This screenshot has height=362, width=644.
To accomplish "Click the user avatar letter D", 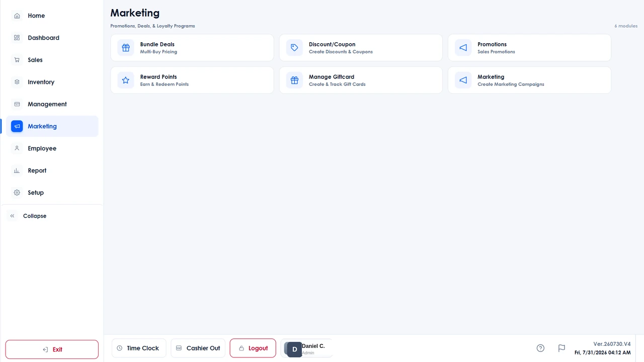I will pos(295,349).
